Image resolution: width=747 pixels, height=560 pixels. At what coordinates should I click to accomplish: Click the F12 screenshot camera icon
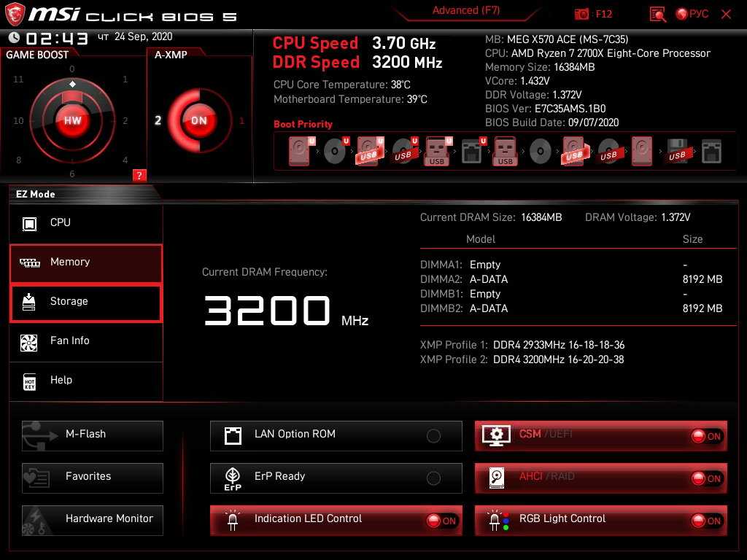click(x=581, y=14)
